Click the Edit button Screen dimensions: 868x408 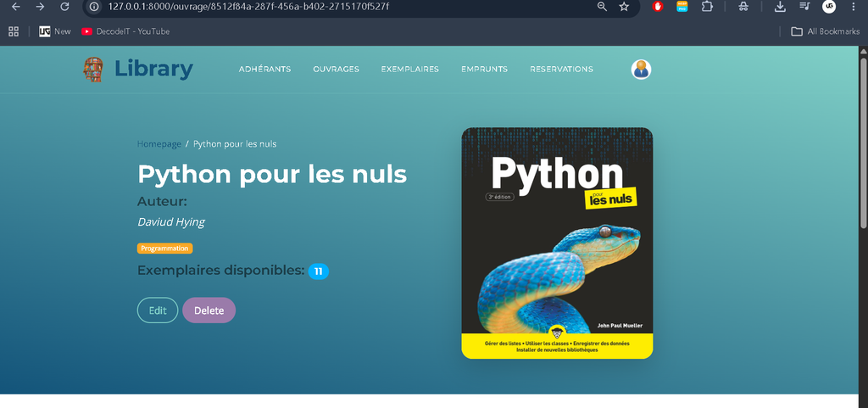tap(158, 310)
